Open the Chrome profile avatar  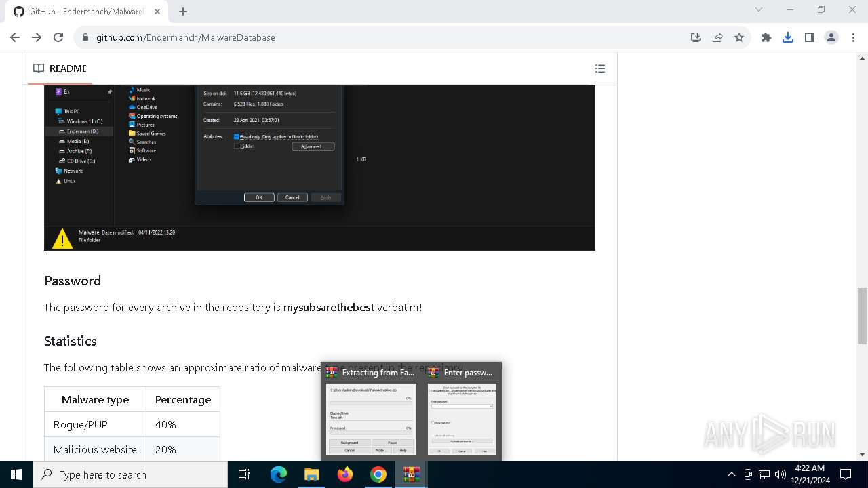point(831,37)
